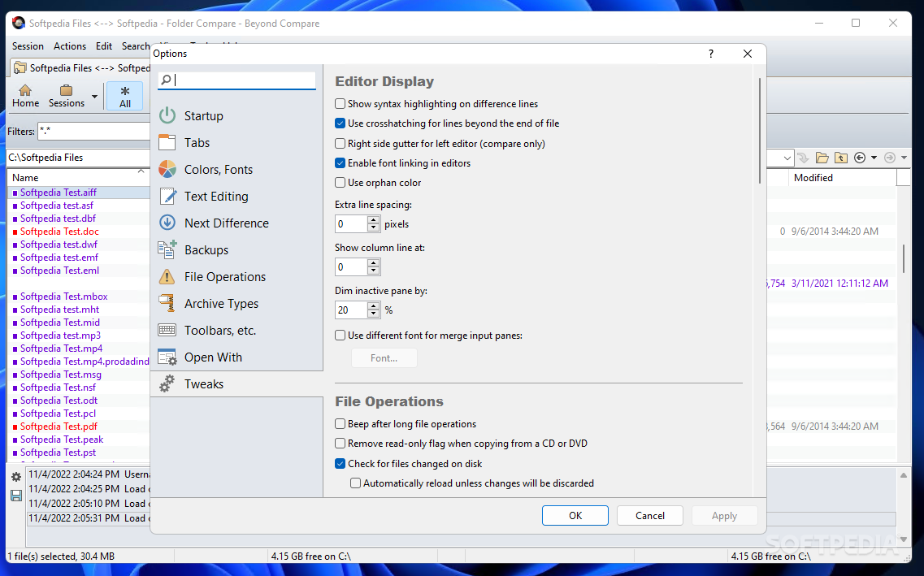Click the up one level folder icon
Screen dimensions: 924x576
841,158
